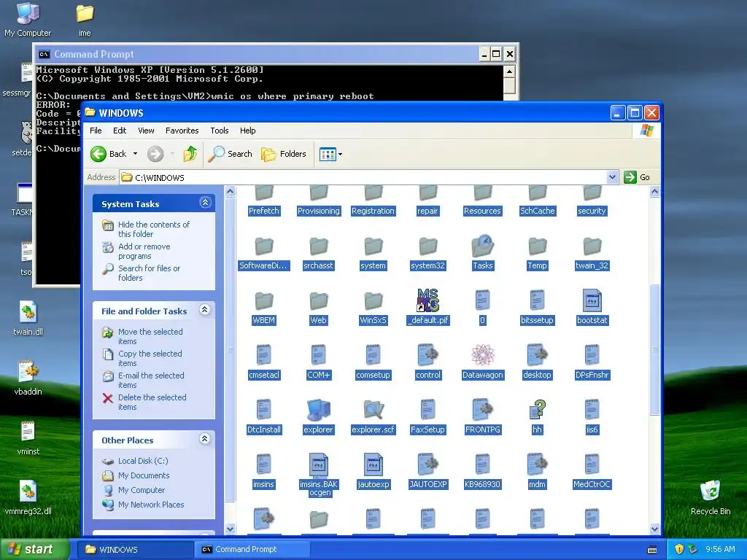Collapse the Other Places panel

pos(205,439)
